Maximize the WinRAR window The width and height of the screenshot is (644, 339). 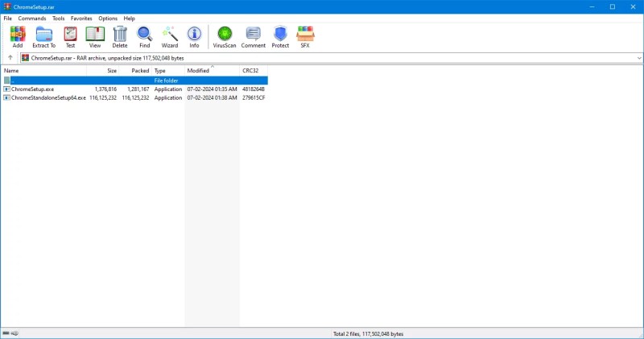tap(613, 6)
